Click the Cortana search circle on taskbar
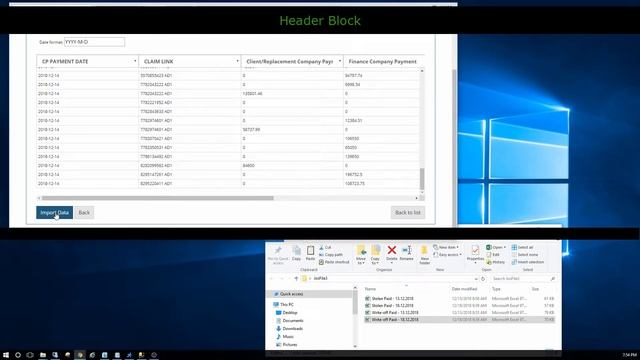This screenshot has height=360, width=640. (18, 355)
